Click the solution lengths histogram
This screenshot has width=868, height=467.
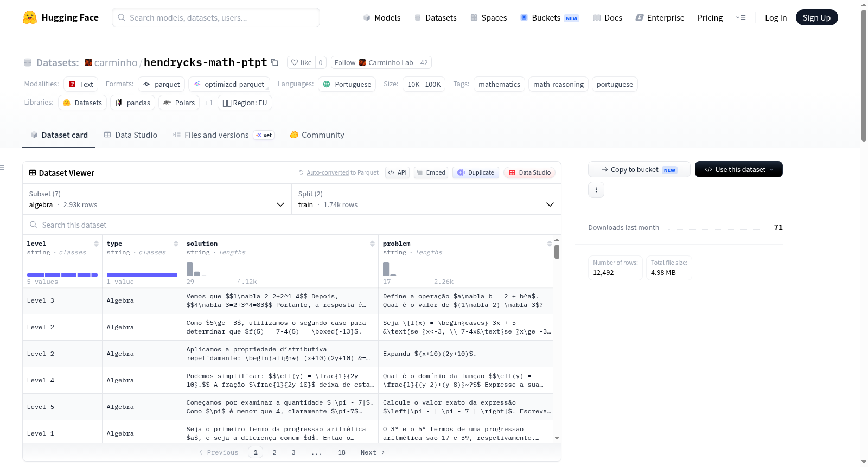click(221, 269)
